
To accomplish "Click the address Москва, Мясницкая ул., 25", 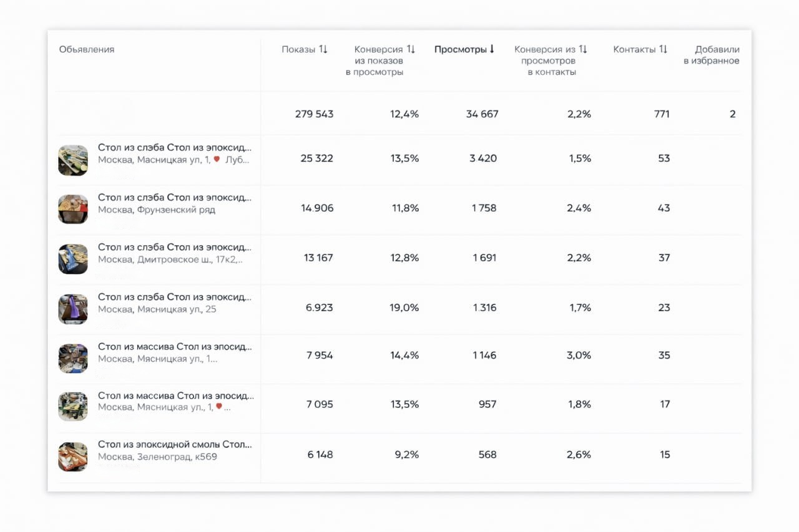I will click(157, 309).
